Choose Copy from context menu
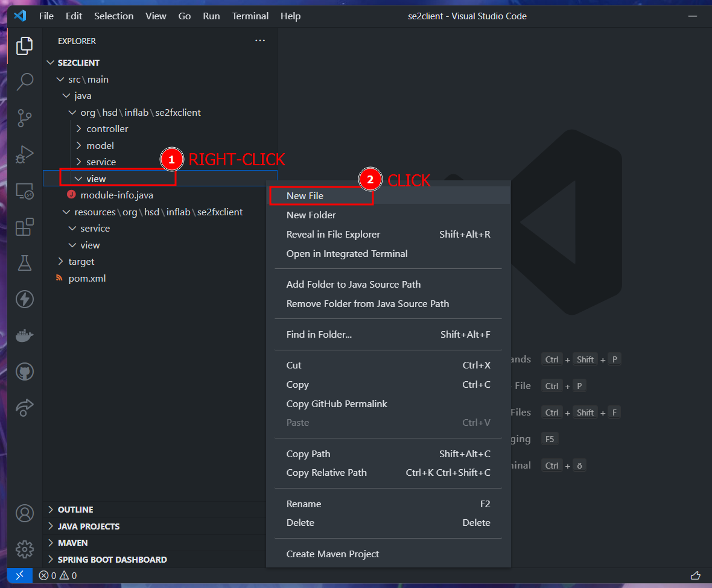This screenshot has width=712, height=588. point(388,384)
